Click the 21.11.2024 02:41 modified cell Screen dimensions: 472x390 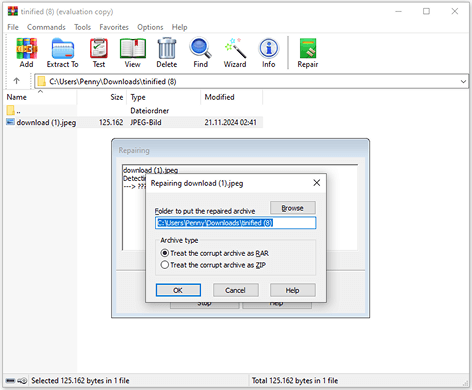[x=231, y=122]
